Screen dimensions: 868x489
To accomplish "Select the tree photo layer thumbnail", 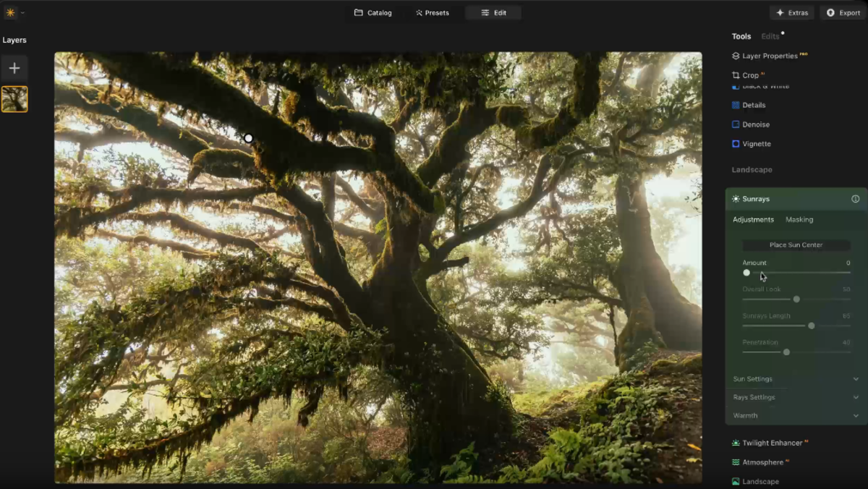I will pyautogui.click(x=14, y=99).
